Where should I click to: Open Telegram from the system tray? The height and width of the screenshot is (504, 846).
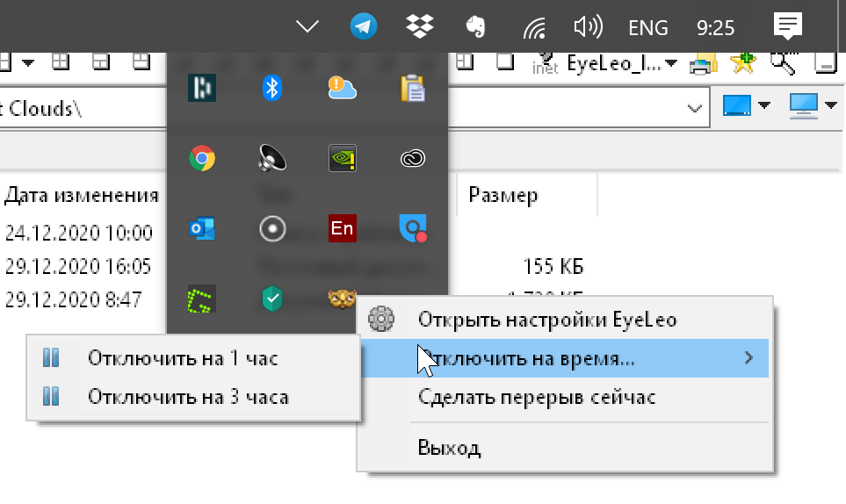pyautogui.click(x=363, y=25)
